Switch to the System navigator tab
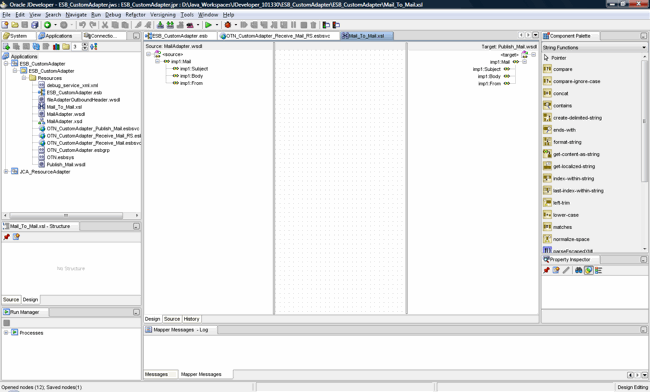The image size is (650, 392). point(18,36)
